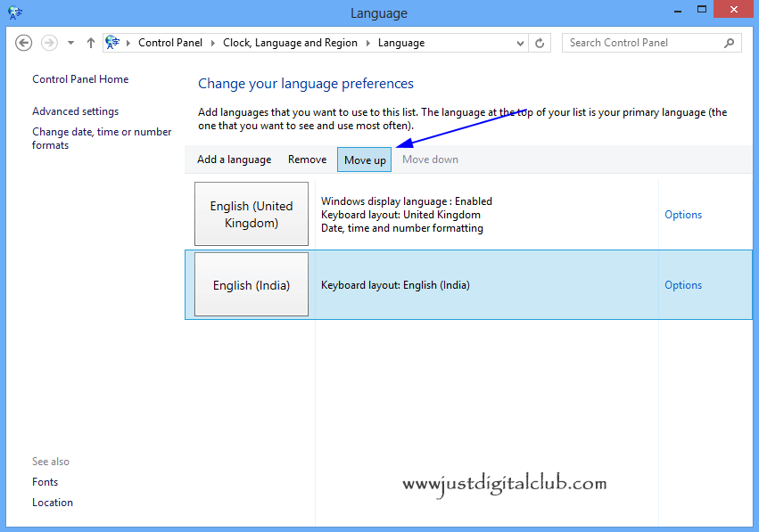Open the recent locations dropdown arrow

pos(70,43)
